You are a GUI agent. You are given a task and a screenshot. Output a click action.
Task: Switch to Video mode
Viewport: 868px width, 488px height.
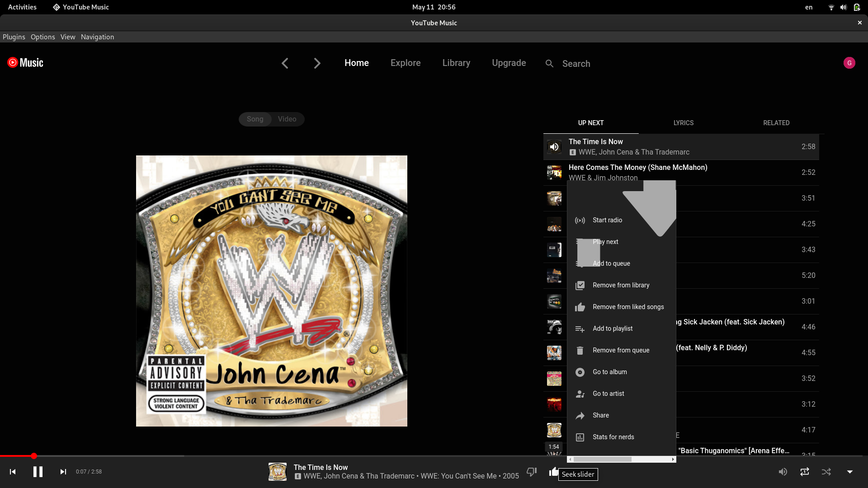click(287, 119)
